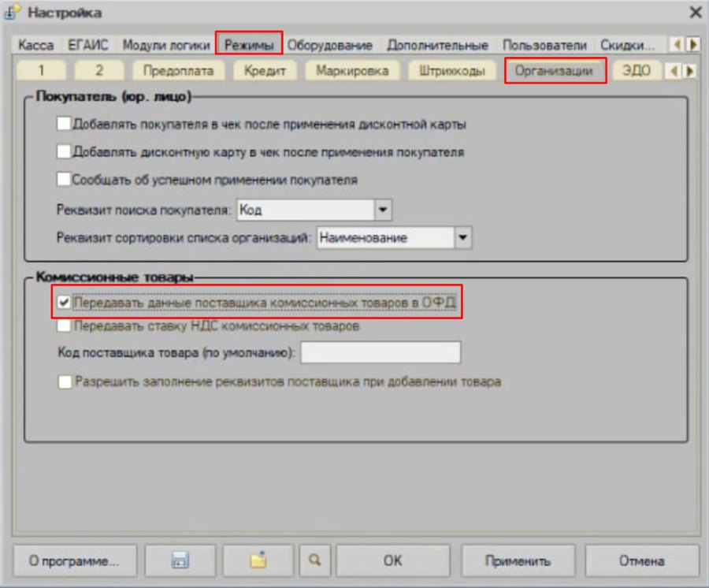The image size is (709, 588).
Task: Click 'Код поставщика товара' input field
Action: click(x=380, y=352)
